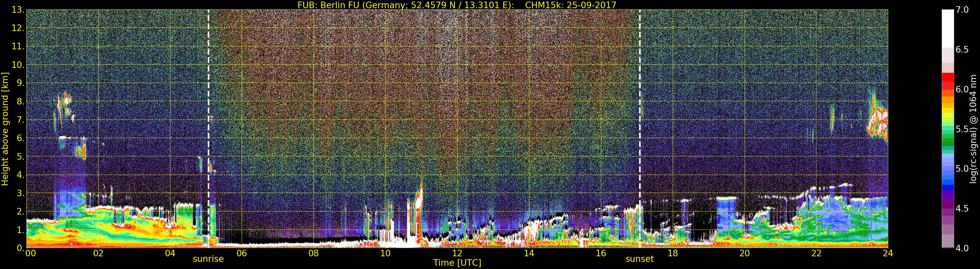Screen dimensions: 980x269
Task: Click the sunrise dashed vertical line
Action: 208,129
